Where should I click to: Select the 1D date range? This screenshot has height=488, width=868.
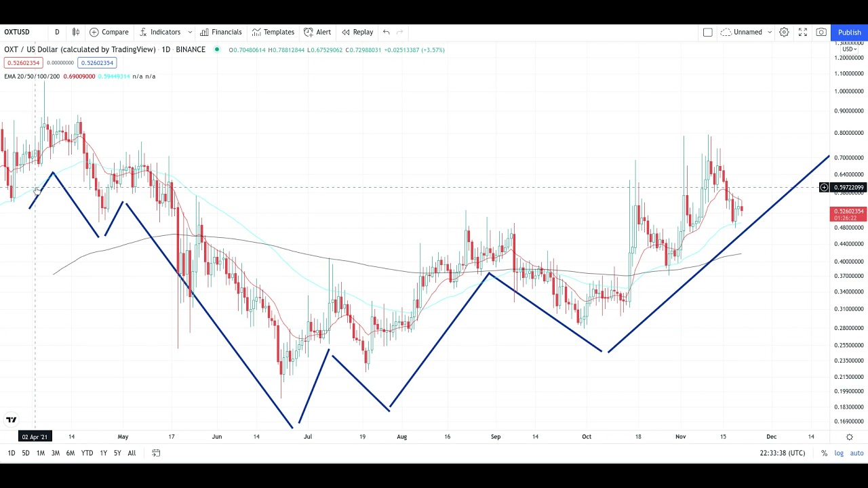tap(11, 453)
